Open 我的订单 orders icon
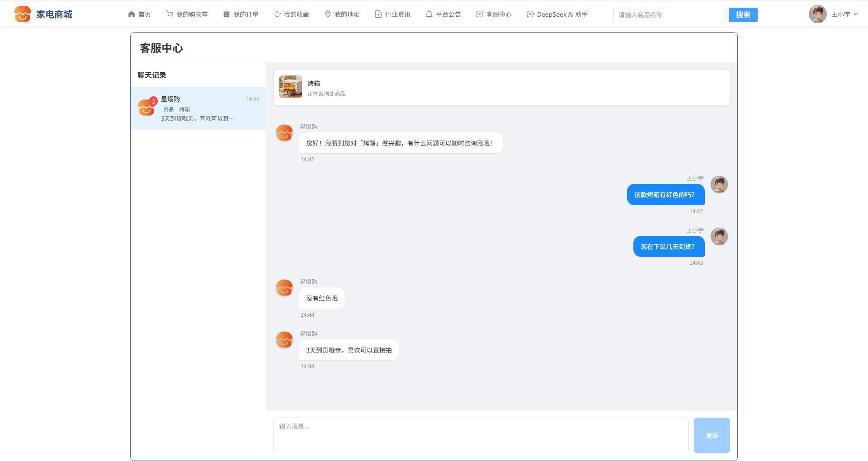Viewport: 868px width, 461px height. [x=226, y=14]
